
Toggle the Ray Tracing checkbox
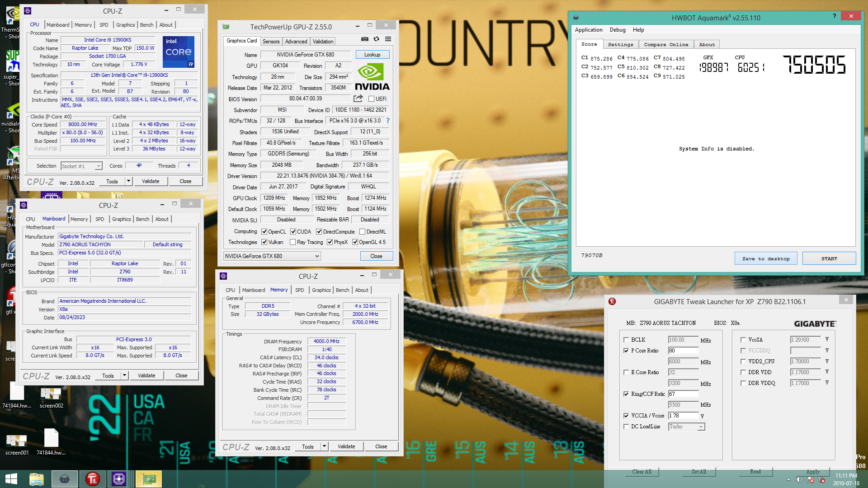click(x=292, y=242)
